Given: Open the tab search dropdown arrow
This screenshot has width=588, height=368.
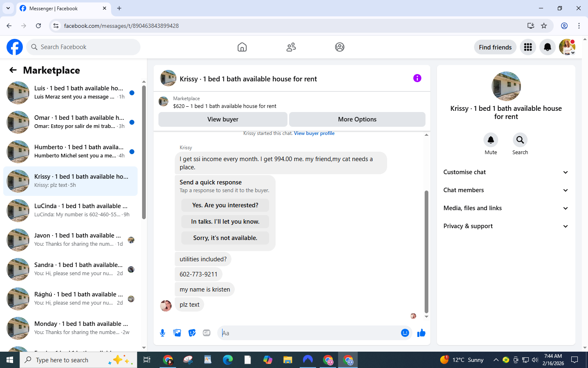Looking at the screenshot, I should (8, 8).
